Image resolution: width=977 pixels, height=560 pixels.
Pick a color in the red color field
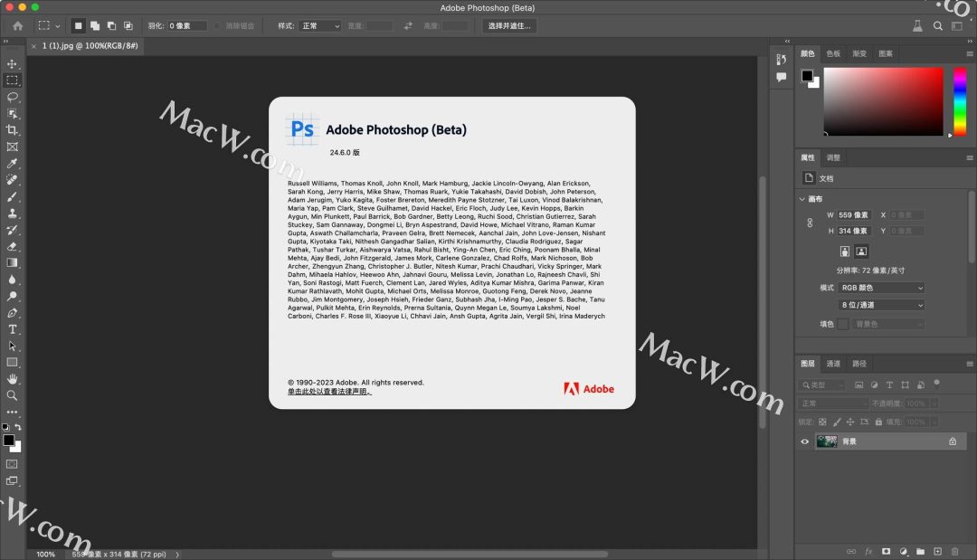pyautogui.click(x=884, y=101)
